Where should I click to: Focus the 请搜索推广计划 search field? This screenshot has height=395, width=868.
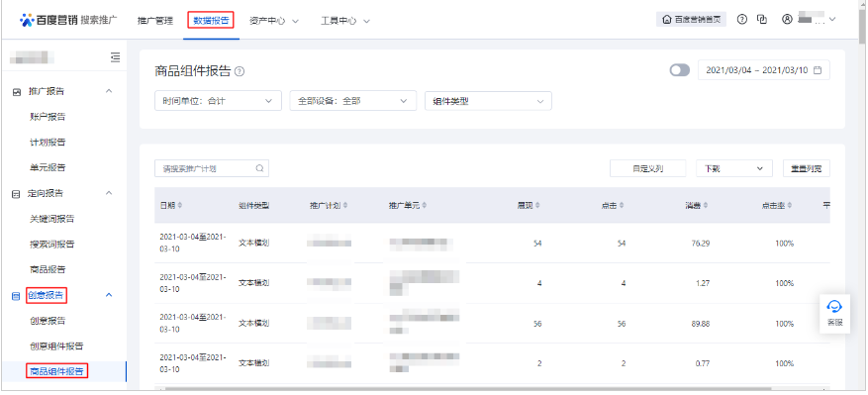pos(212,168)
